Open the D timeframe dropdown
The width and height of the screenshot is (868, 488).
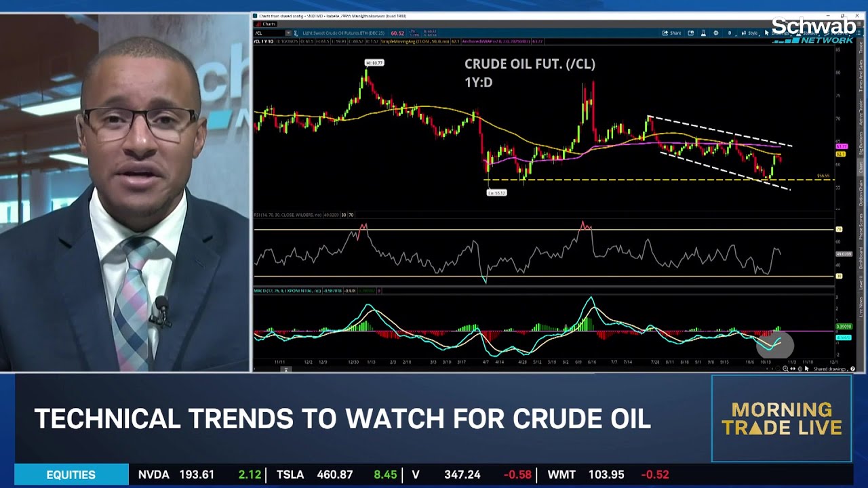(x=730, y=33)
